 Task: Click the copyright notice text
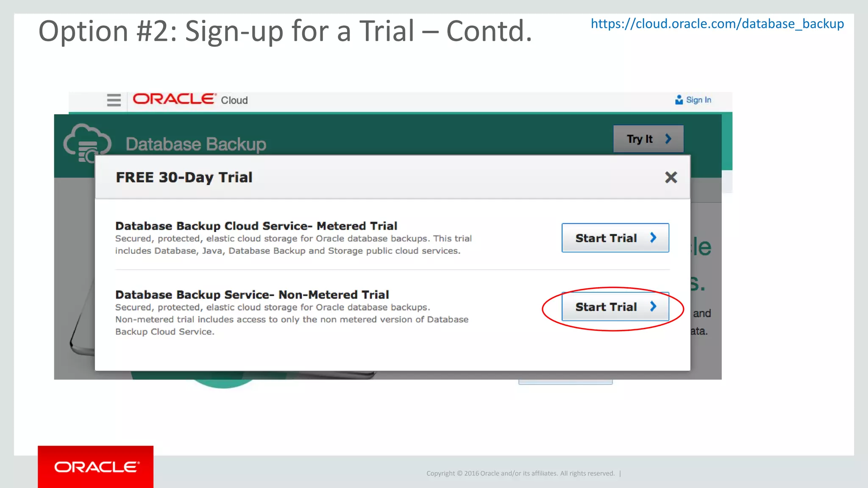click(x=520, y=473)
